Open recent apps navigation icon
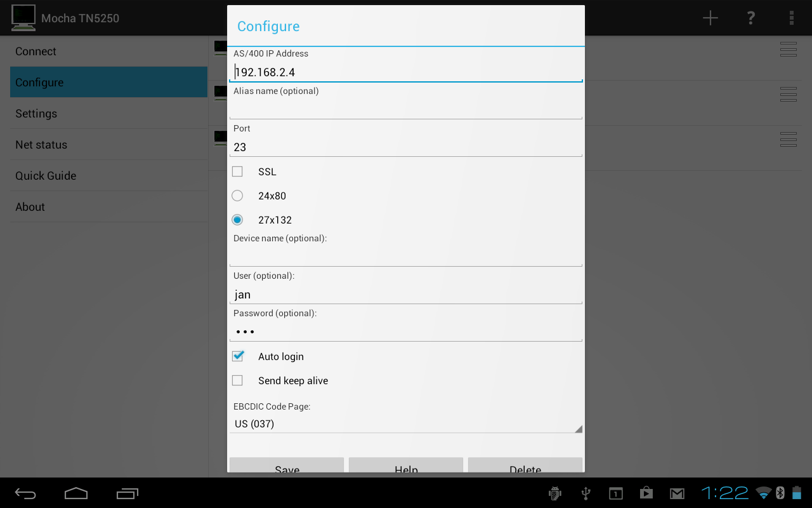The height and width of the screenshot is (508, 812). point(128,493)
